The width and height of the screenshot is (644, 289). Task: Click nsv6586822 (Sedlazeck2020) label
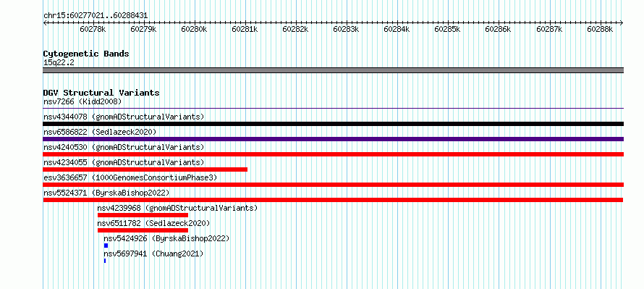[100, 132]
